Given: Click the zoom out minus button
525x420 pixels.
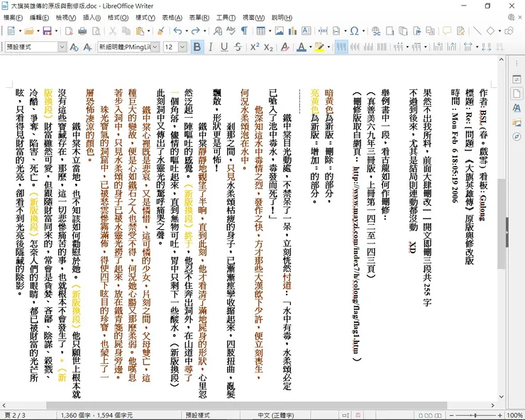Looking at the screenshot, I should pos(451,415).
